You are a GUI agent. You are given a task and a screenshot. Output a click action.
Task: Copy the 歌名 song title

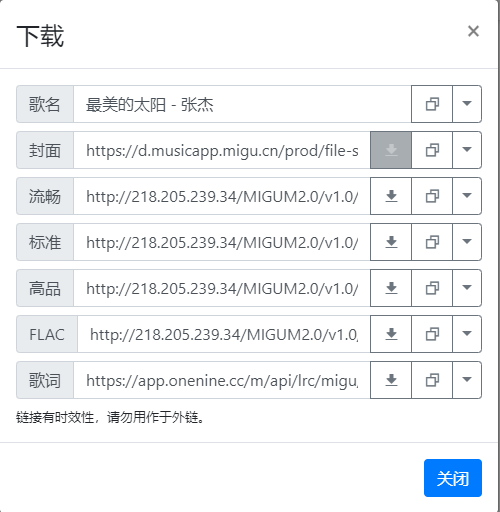tap(432, 104)
